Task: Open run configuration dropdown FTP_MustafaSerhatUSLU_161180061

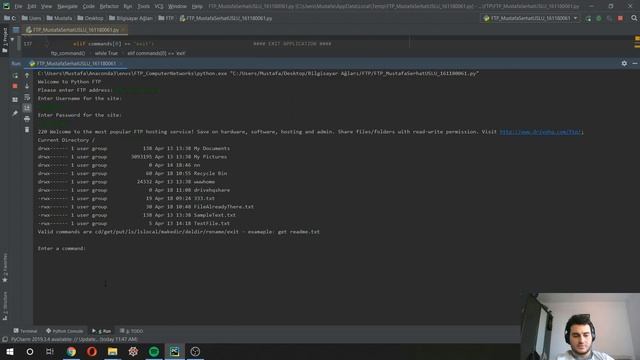Action: point(530,18)
